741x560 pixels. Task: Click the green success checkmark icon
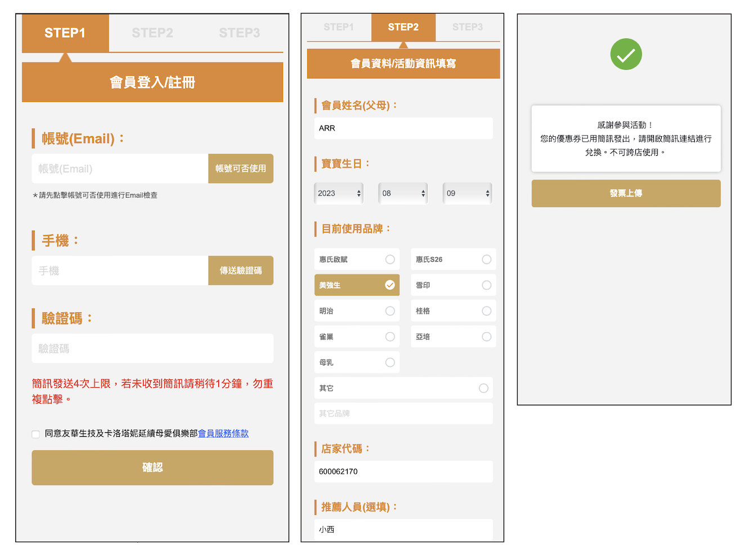point(626,55)
